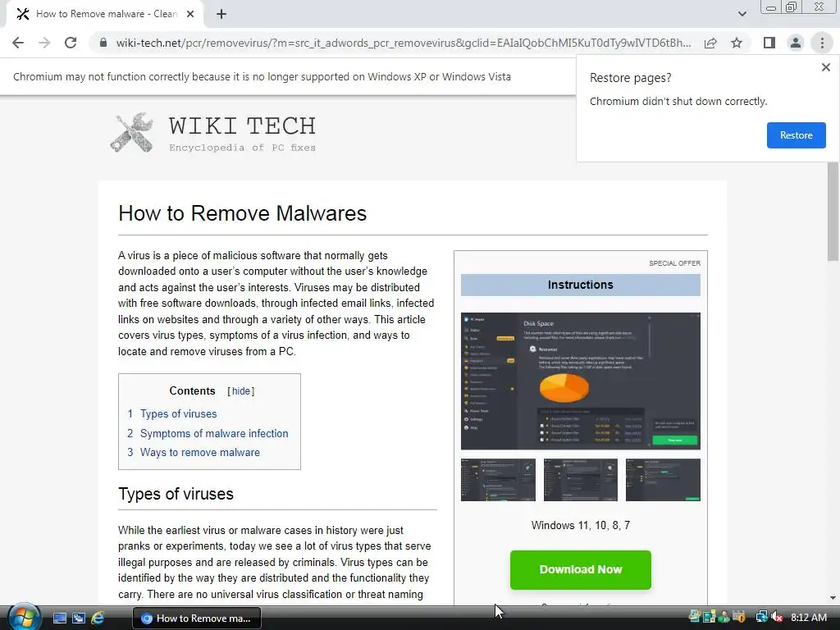The image size is (840, 630).
Task: Click the Windows XP/Vista unsupported warning text
Action: [262, 76]
